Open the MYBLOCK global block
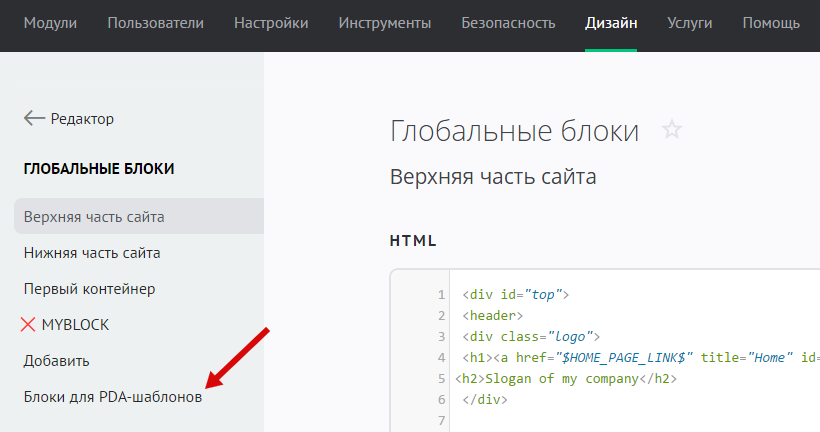The image size is (820, 432). [x=75, y=325]
